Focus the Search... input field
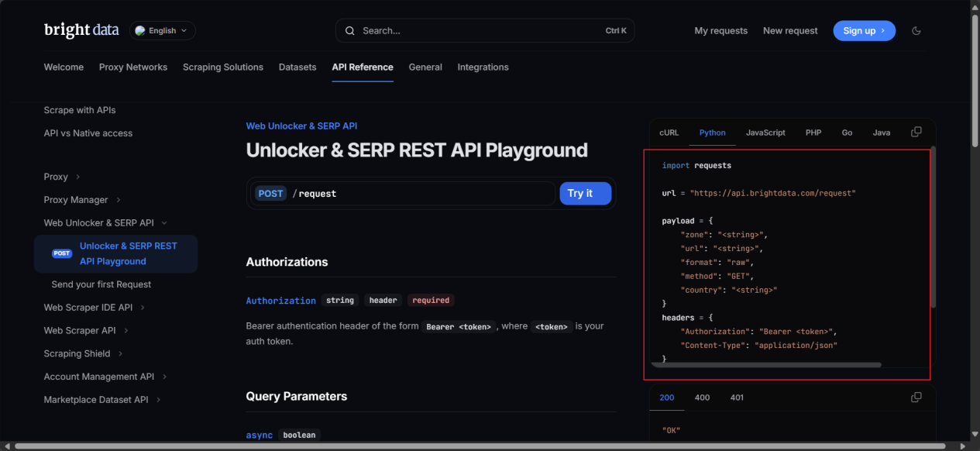 tap(485, 31)
